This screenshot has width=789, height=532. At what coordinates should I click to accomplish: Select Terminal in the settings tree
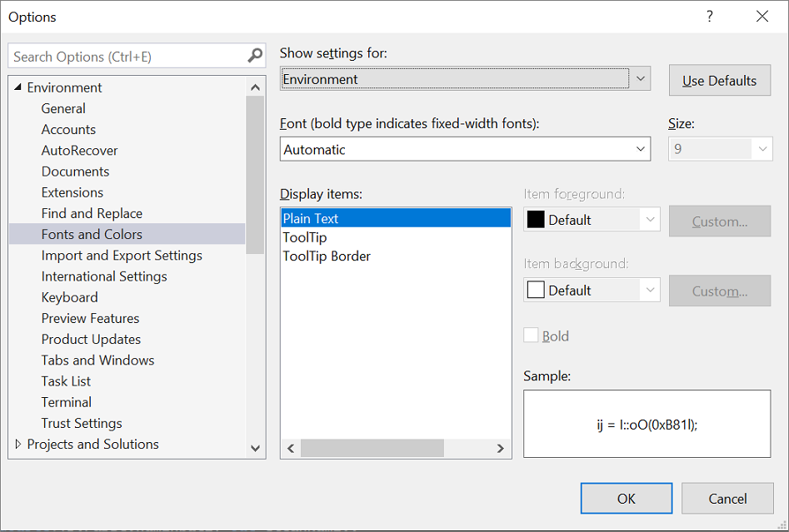pyautogui.click(x=66, y=401)
